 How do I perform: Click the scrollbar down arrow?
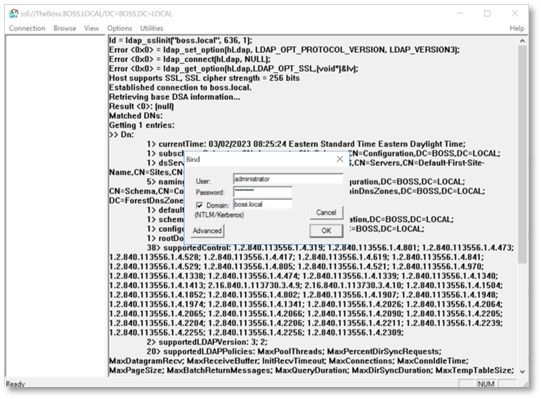pos(522,371)
